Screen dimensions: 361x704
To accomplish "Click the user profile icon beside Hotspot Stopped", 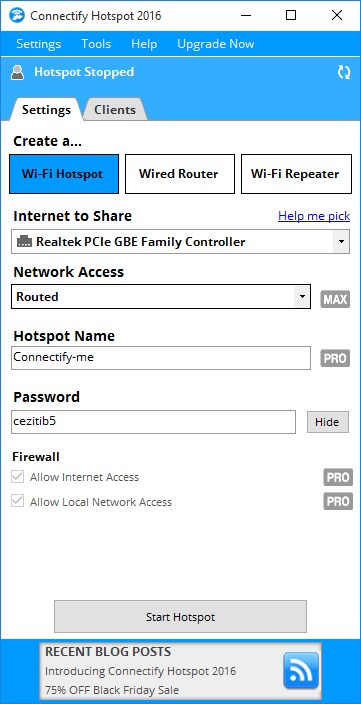I will click(x=18, y=73).
